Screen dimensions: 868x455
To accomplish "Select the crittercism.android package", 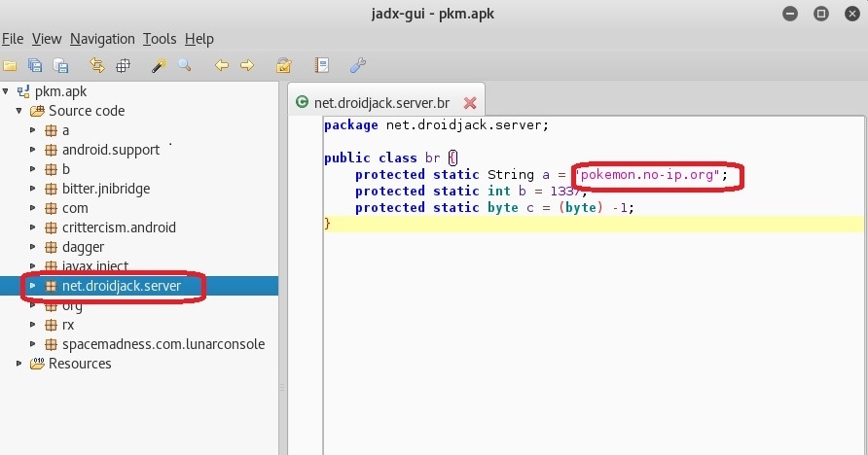I will (x=119, y=227).
